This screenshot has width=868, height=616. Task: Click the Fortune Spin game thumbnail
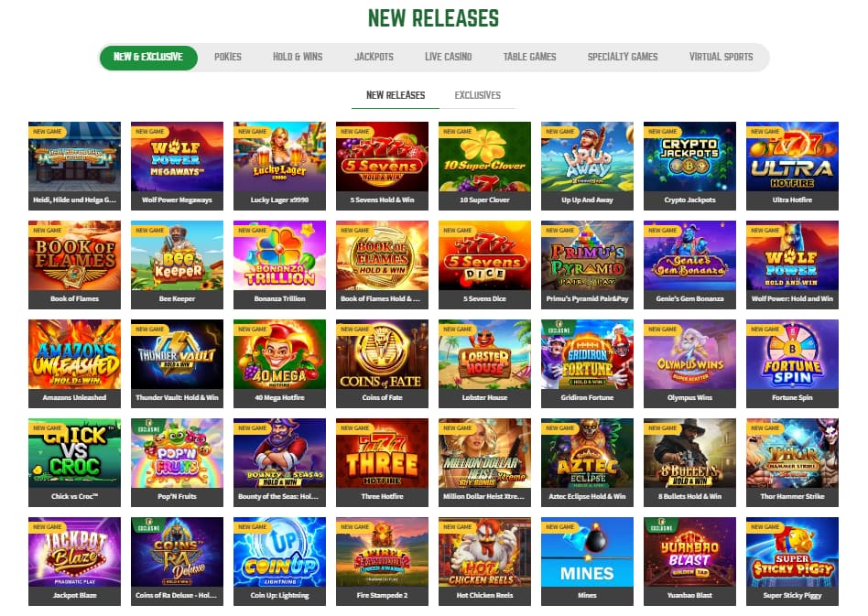point(792,363)
